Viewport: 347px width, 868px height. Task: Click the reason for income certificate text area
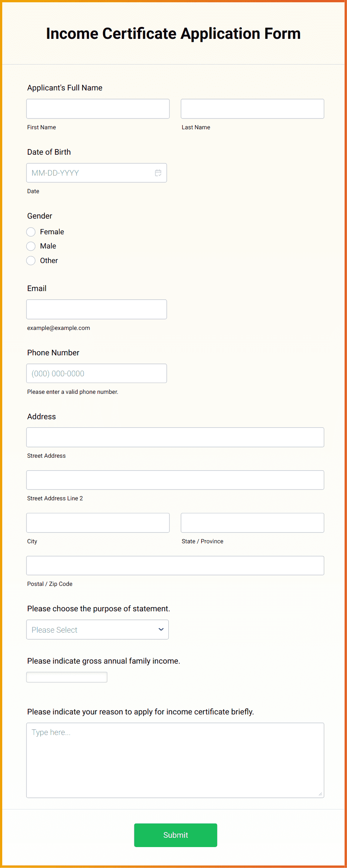175,759
